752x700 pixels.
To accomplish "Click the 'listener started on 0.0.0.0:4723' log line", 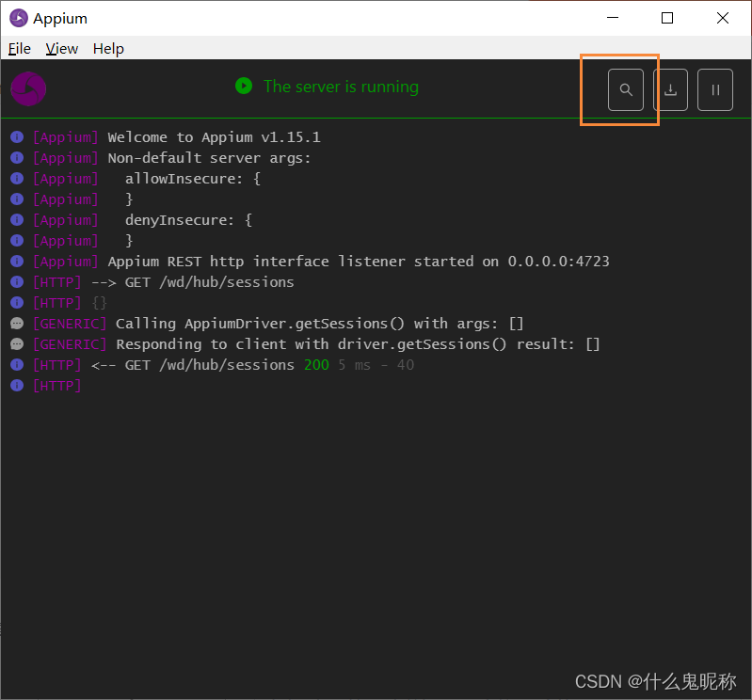I will tap(359, 262).
